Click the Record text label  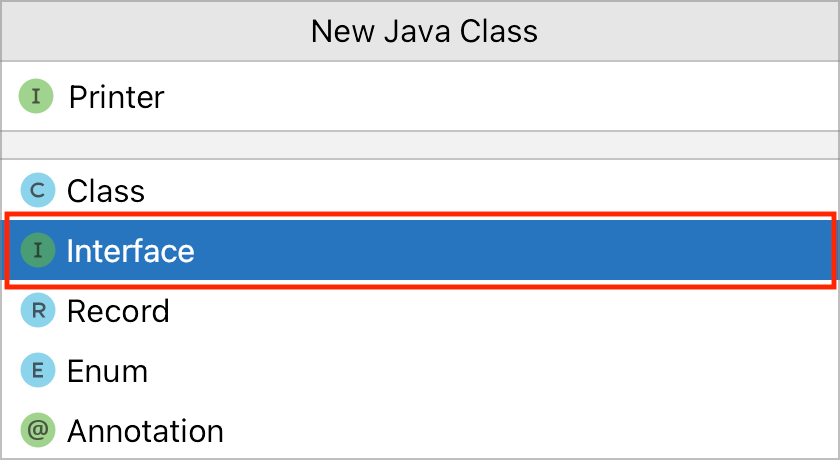[118, 311]
